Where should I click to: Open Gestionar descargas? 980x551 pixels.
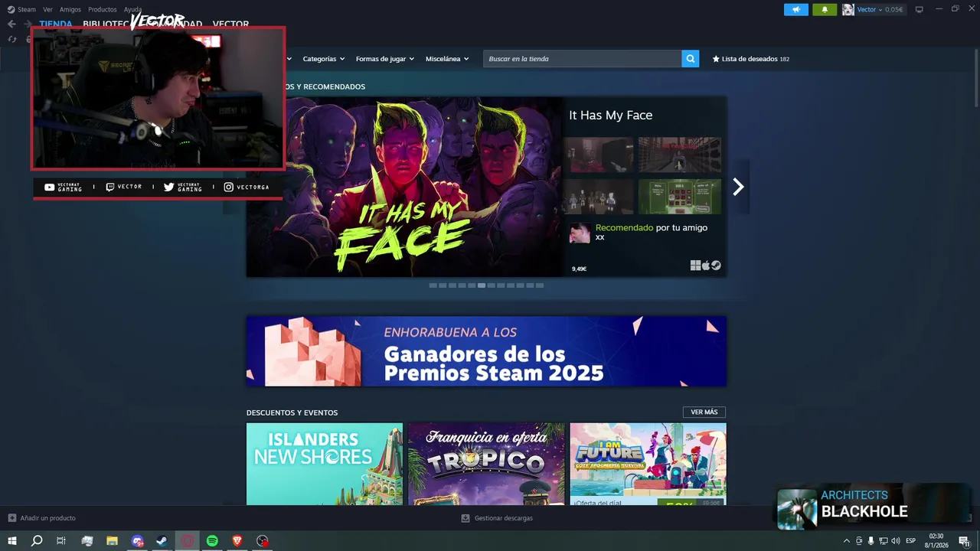[497, 518]
